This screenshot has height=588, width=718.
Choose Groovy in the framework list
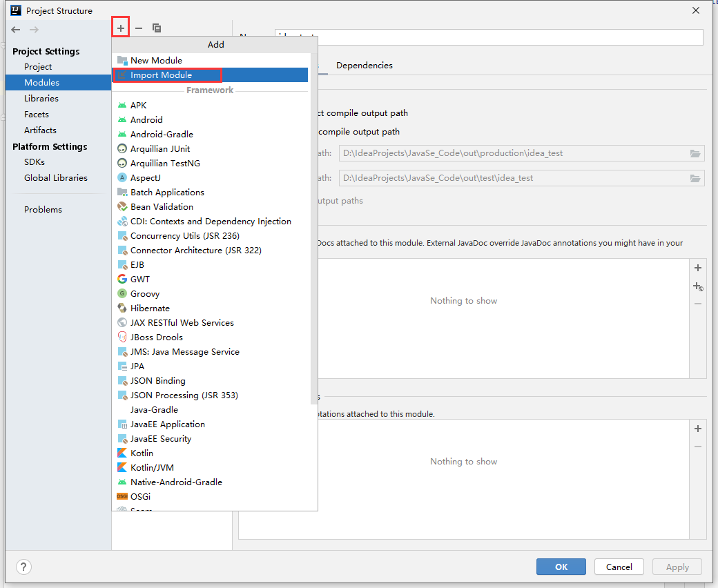click(145, 294)
